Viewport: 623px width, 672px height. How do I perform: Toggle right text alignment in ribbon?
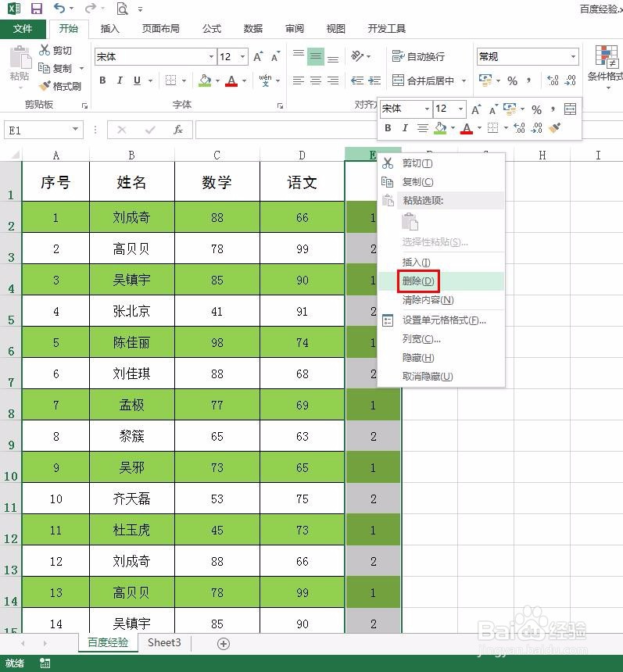[333, 80]
